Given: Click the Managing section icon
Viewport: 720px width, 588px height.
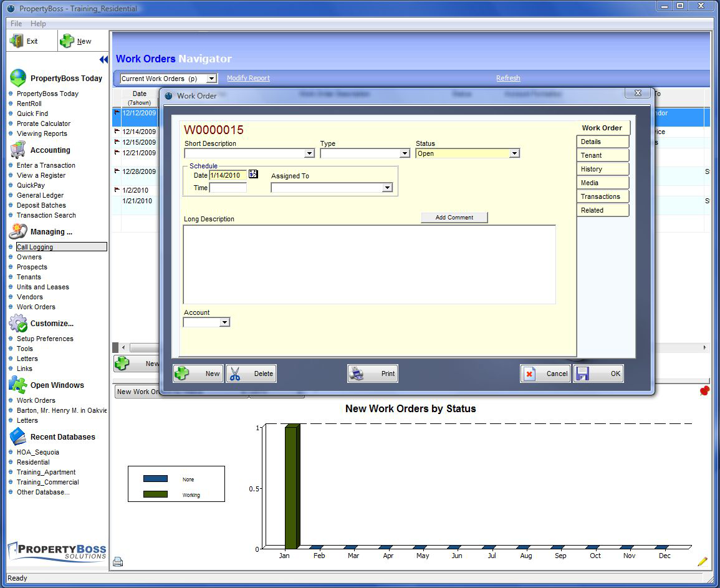Looking at the screenshot, I should (18, 231).
